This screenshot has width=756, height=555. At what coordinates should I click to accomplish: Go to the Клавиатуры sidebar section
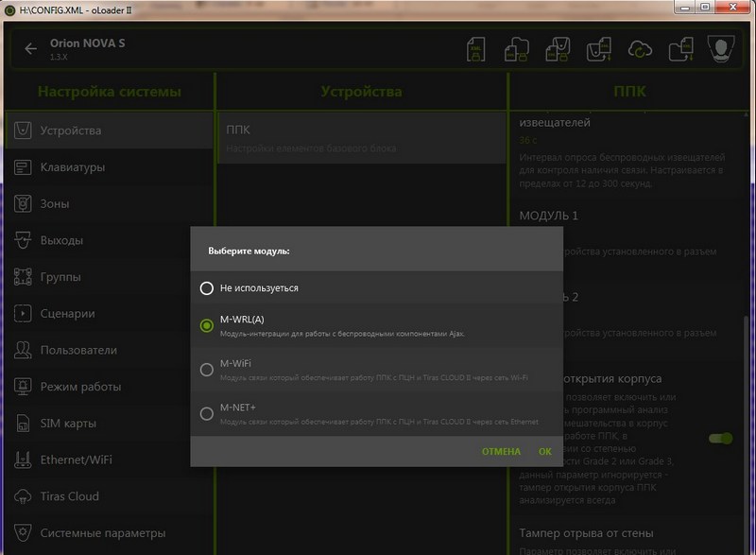tap(109, 167)
